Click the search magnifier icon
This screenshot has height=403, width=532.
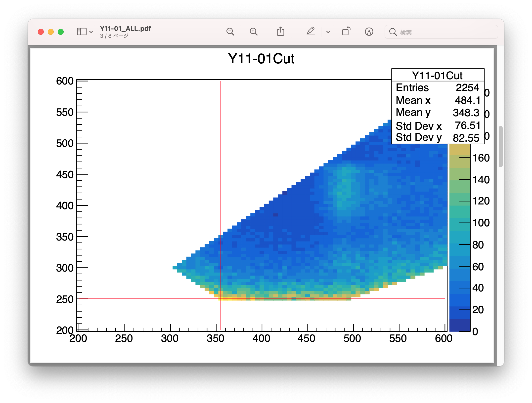[x=393, y=32]
